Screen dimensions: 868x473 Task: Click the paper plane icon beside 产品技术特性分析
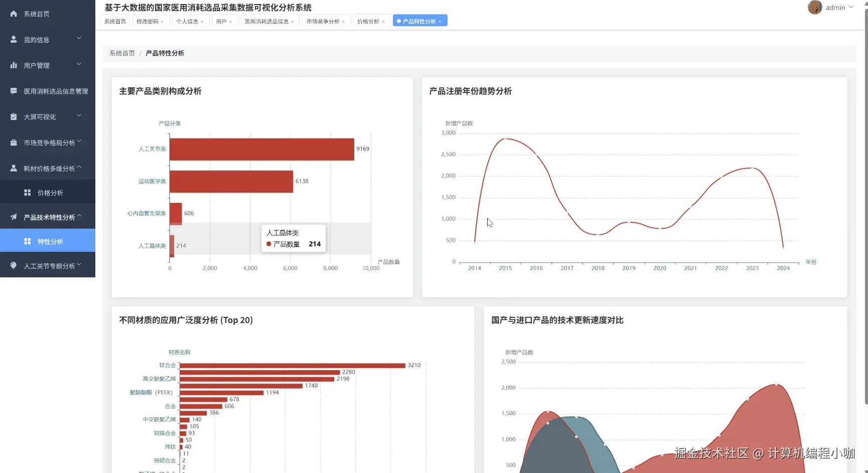click(x=14, y=217)
